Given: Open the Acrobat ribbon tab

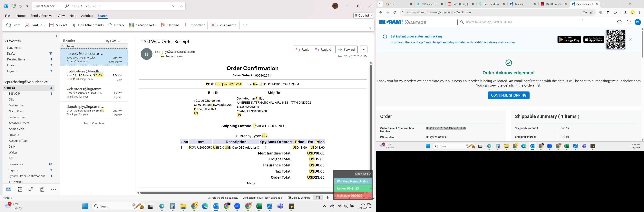Looking at the screenshot, I should click(x=87, y=16).
